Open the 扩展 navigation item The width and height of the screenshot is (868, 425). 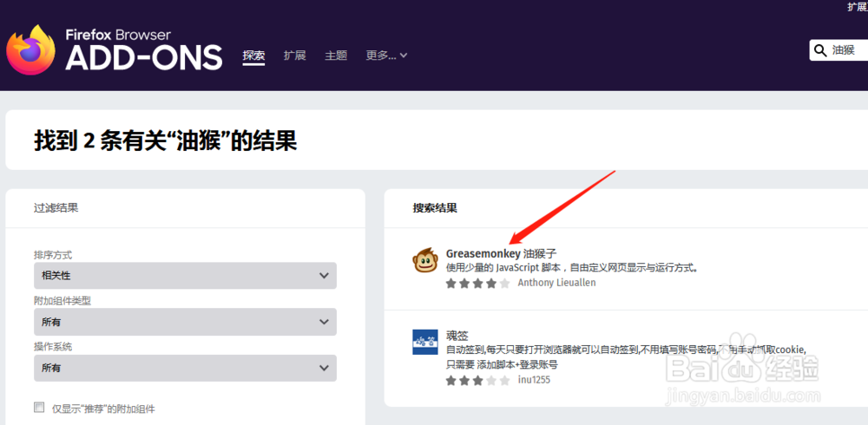pos(294,56)
